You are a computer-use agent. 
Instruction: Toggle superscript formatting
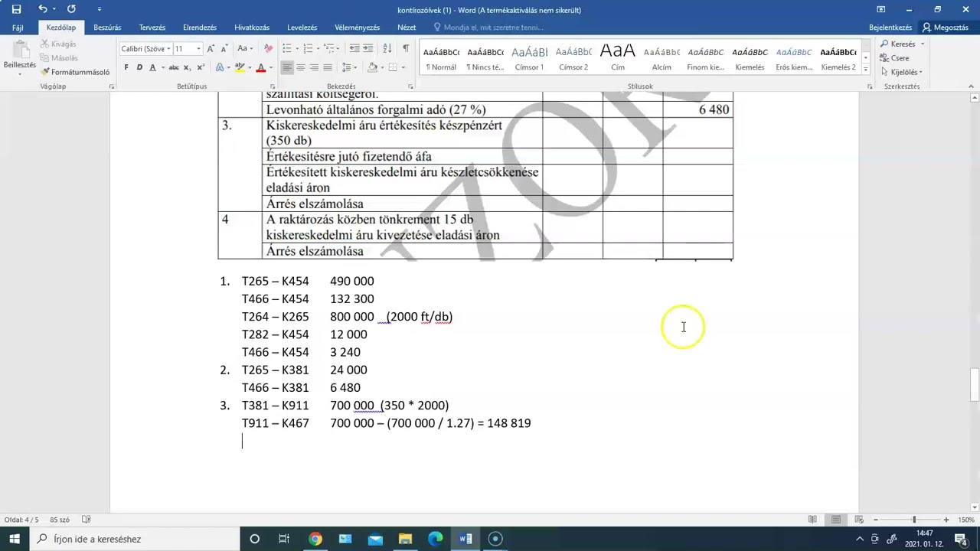tap(201, 67)
